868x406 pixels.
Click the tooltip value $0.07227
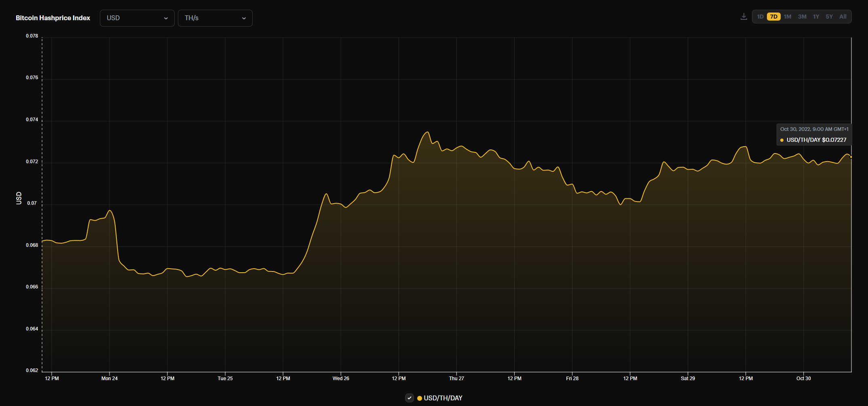coord(834,140)
